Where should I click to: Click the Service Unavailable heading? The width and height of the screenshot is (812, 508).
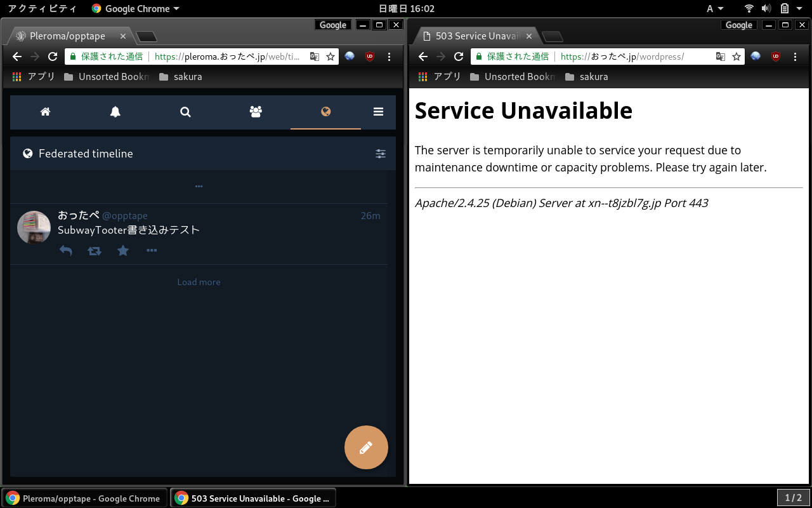pyautogui.click(x=523, y=110)
